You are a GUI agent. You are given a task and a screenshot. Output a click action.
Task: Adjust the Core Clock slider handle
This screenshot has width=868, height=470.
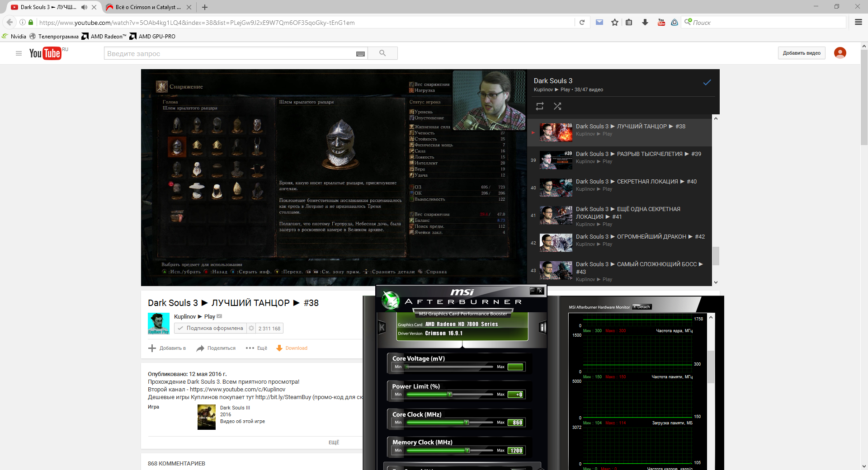click(x=467, y=422)
